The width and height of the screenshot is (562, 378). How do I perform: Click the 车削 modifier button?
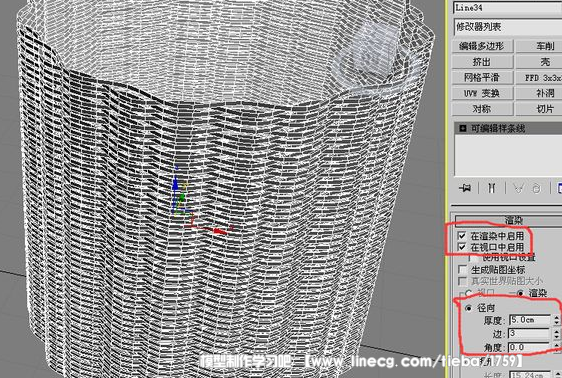pos(539,46)
